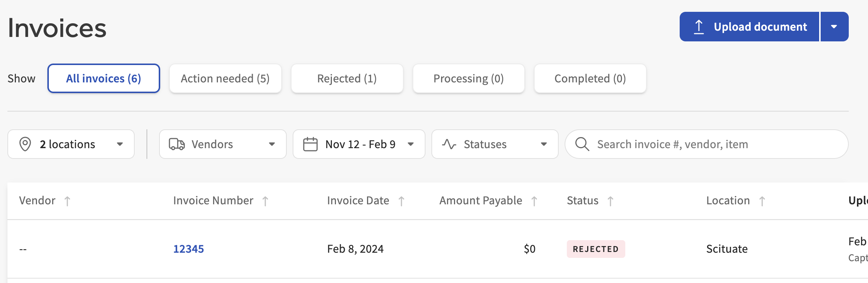Screen dimensions: 868x283
Task: Click the location pin icon in the locations filter
Action: 26,144
